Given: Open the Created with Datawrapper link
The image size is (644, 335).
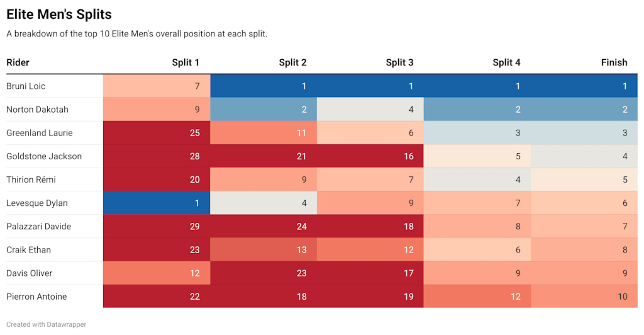Looking at the screenshot, I should 47,324.
